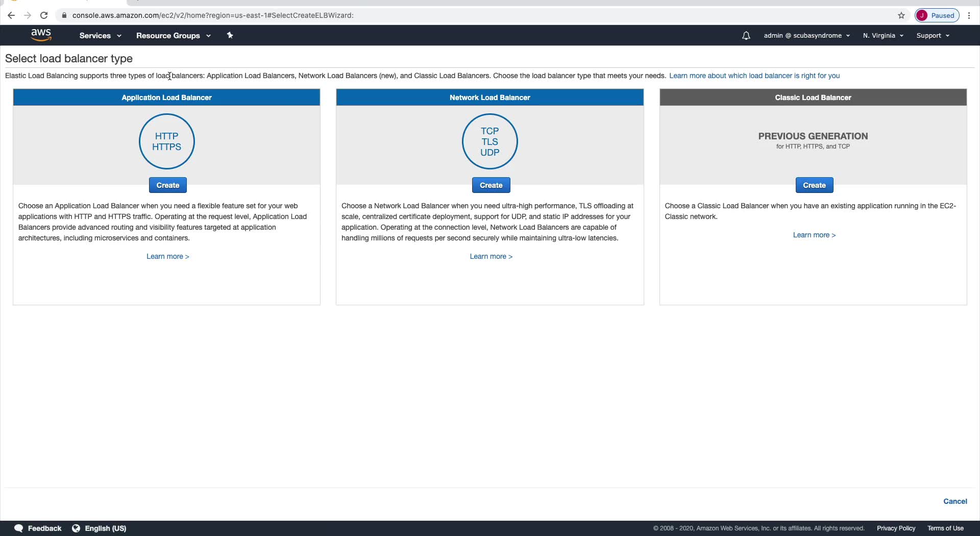
Task: Open the admin @ scubasyndrome account menu
Action: [x=807, y=36]
